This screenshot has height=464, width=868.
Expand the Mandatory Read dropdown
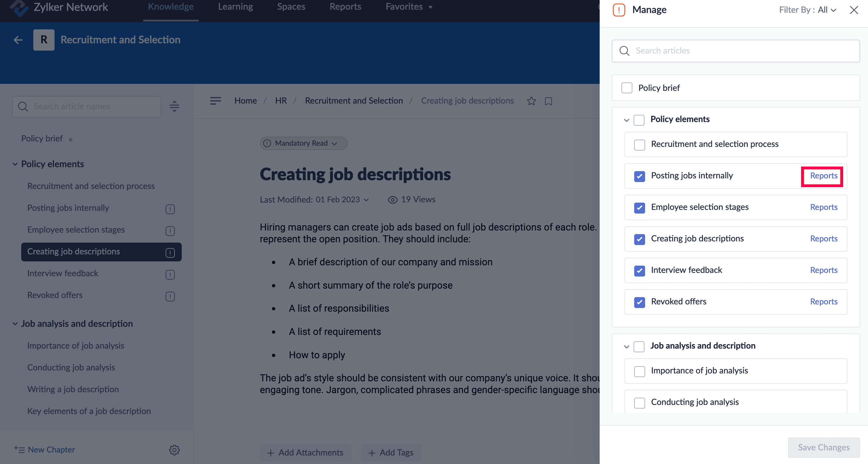pyautogui.click(x=303, y=143)
